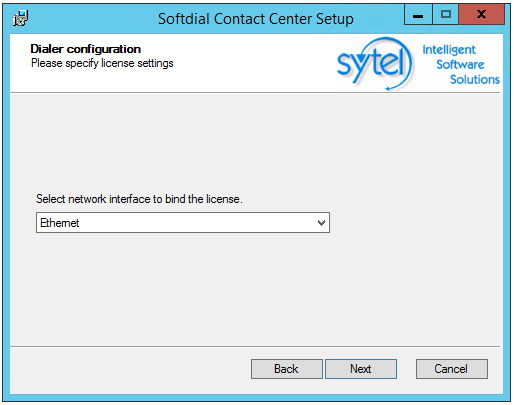Click the 'Please specify license settings' subtitle
Viewport: 514px width, 405px height.
tap(102, 63)
